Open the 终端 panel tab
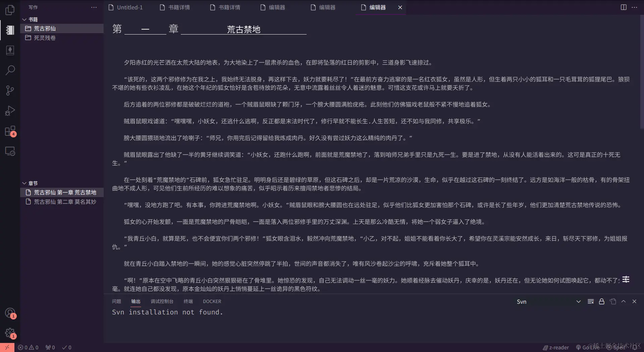Viewport: 644px width, 352px height. tap(188, 301)
